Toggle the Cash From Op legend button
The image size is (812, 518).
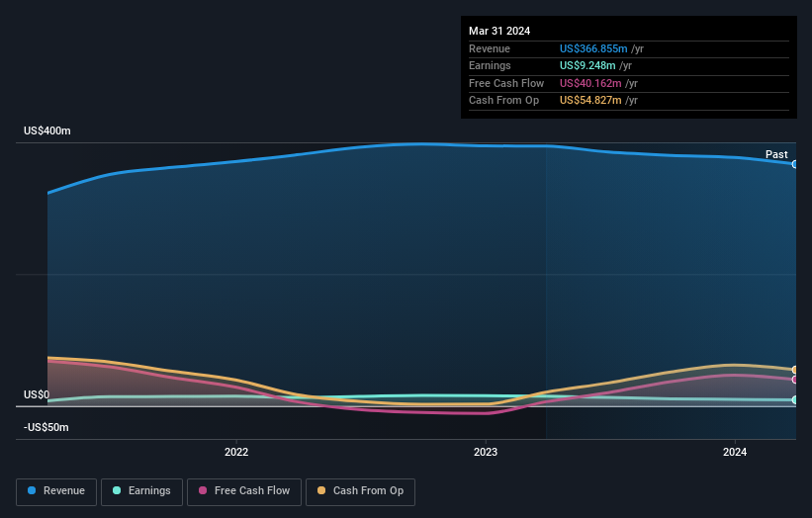pos(360,491)
